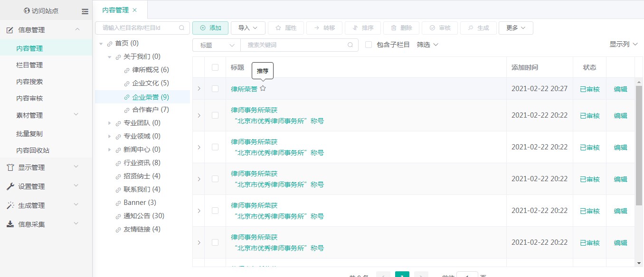Toggle the 包含子栏目 checkbox

point(369,45)
